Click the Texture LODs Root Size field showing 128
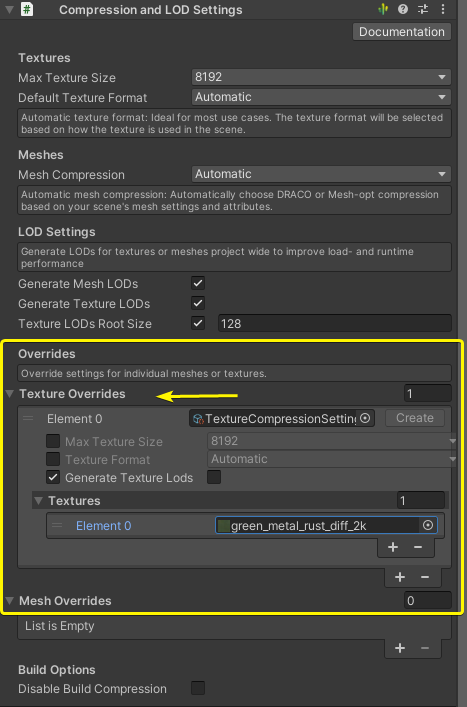 pos(335,323)
